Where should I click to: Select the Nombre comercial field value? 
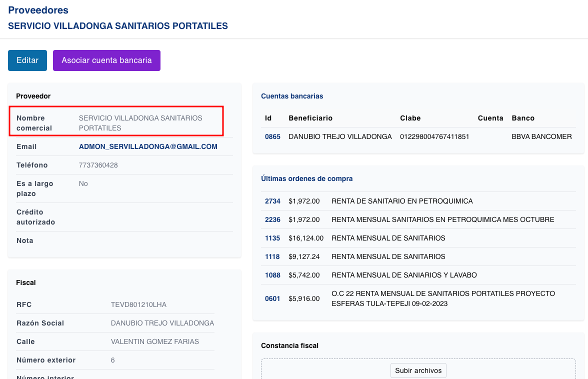[140, 123]
